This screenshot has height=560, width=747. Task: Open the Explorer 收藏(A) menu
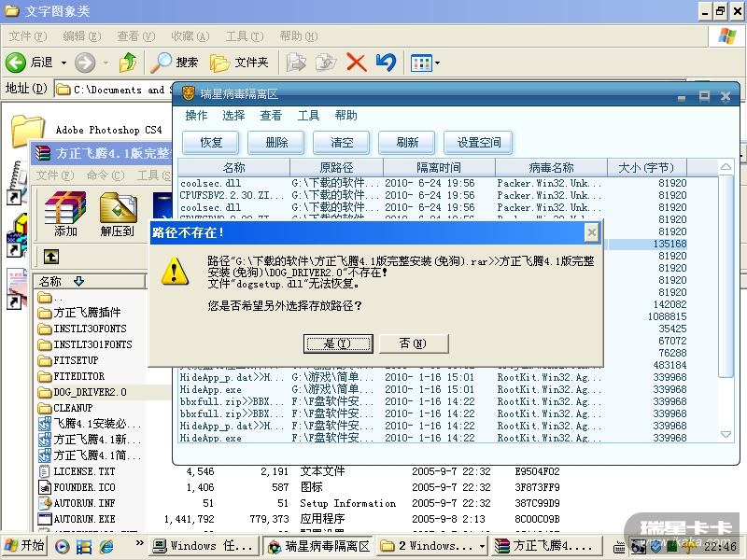click(190, 36)
